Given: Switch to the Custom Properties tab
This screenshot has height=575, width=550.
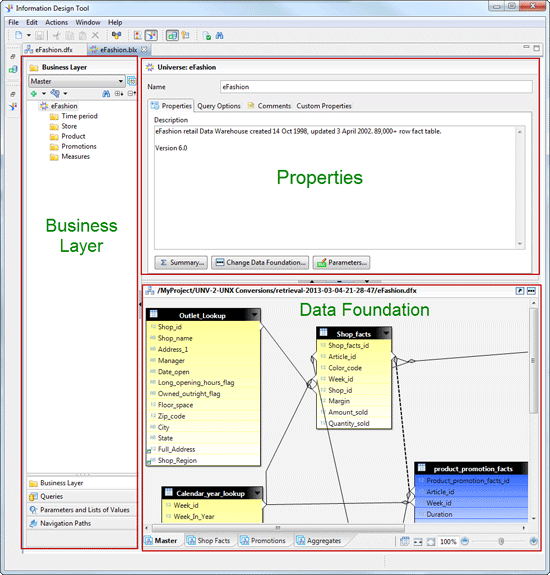Looking at the screenshot, I should click(324, 106).
